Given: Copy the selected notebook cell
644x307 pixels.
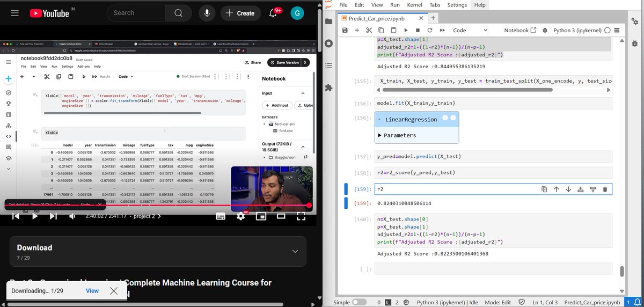Looking at the screenshot, I should (x=381, y=31).
